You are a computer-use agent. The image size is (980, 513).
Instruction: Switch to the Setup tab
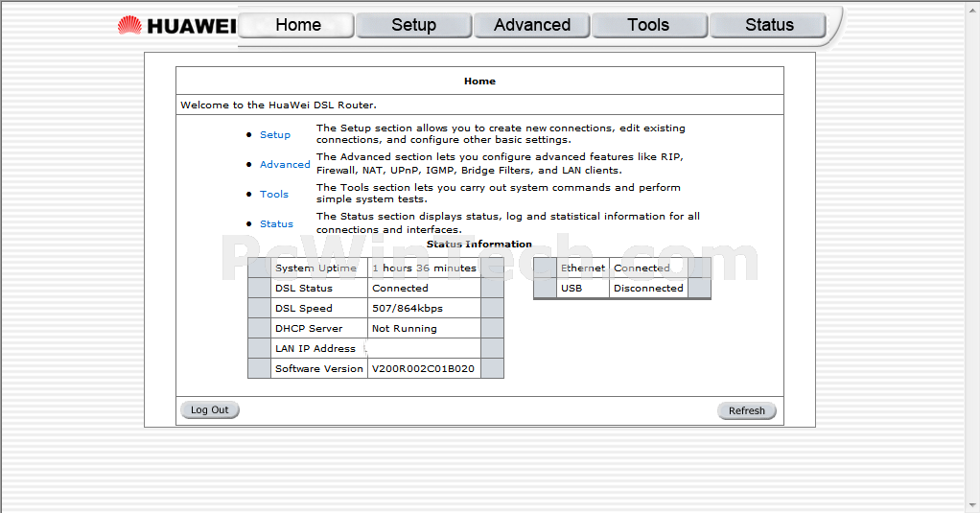pos(413,25)
